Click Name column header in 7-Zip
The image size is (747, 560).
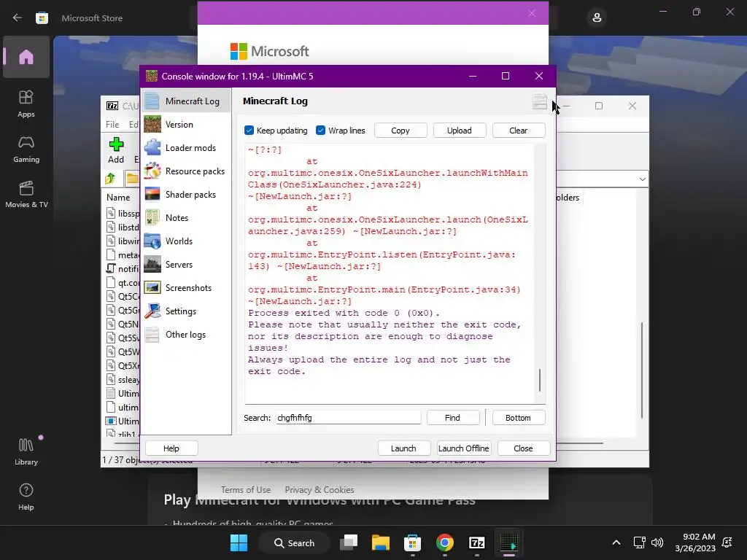pyautogui.click(x=118, y=197)
